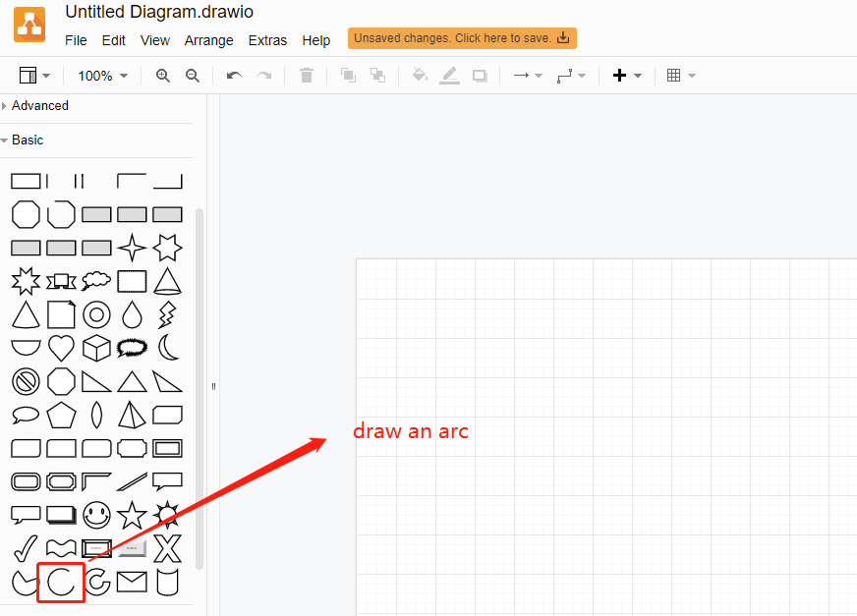The width and height of the screenshot is (857, 616).
Task: Select the cloud callout shape
Action: (131, 347)
